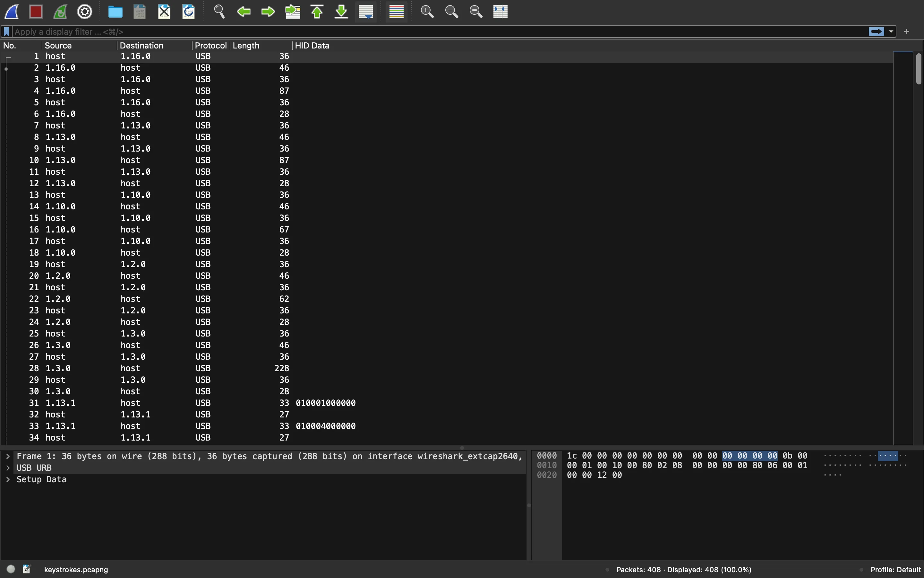Add a display filter button with the plus
The image size is (924, 578).
(x=907, y=31)
